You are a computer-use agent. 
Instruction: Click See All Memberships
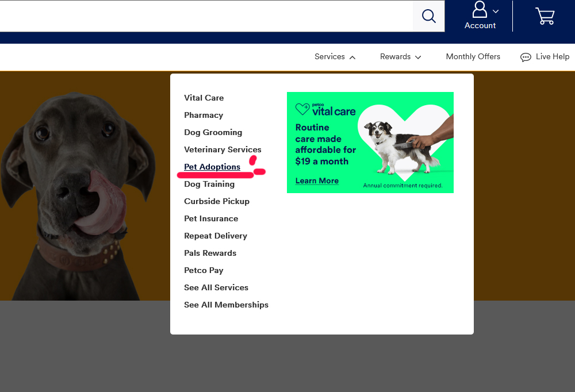pyautogui.click(x=226, y=305)
